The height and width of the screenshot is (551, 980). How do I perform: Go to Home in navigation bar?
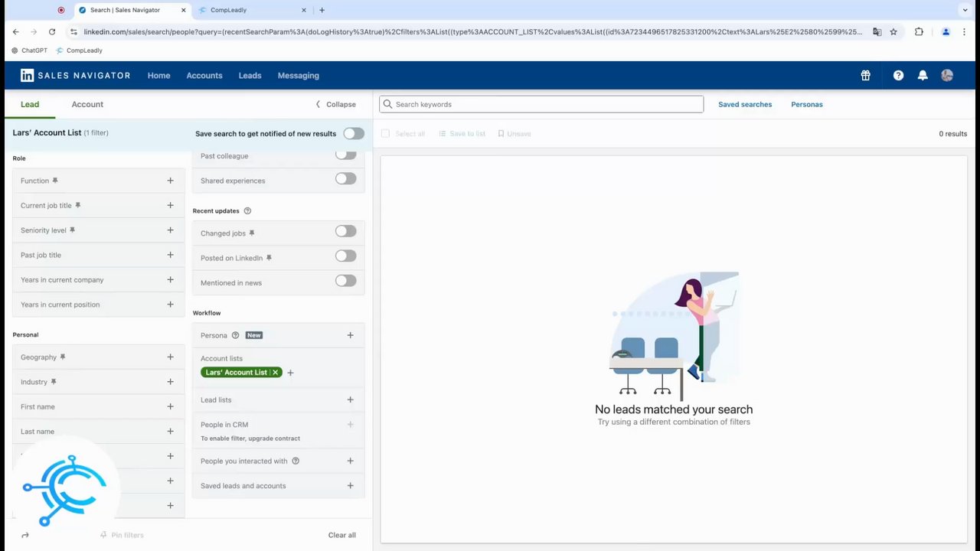click(158, 76)
